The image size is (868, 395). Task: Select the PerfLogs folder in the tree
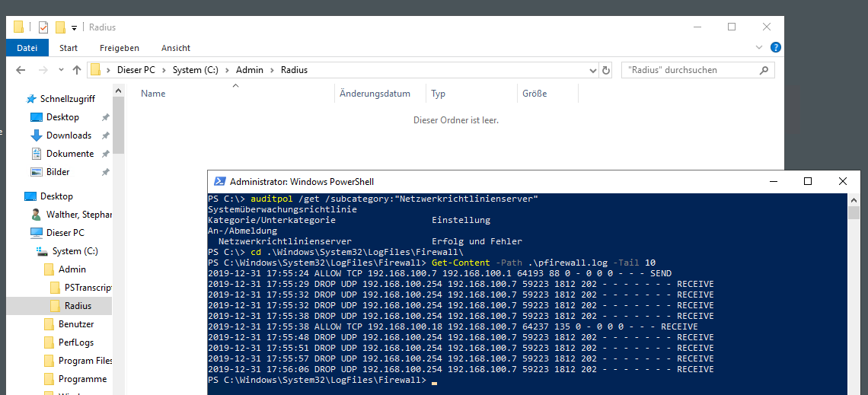[76, 342]
